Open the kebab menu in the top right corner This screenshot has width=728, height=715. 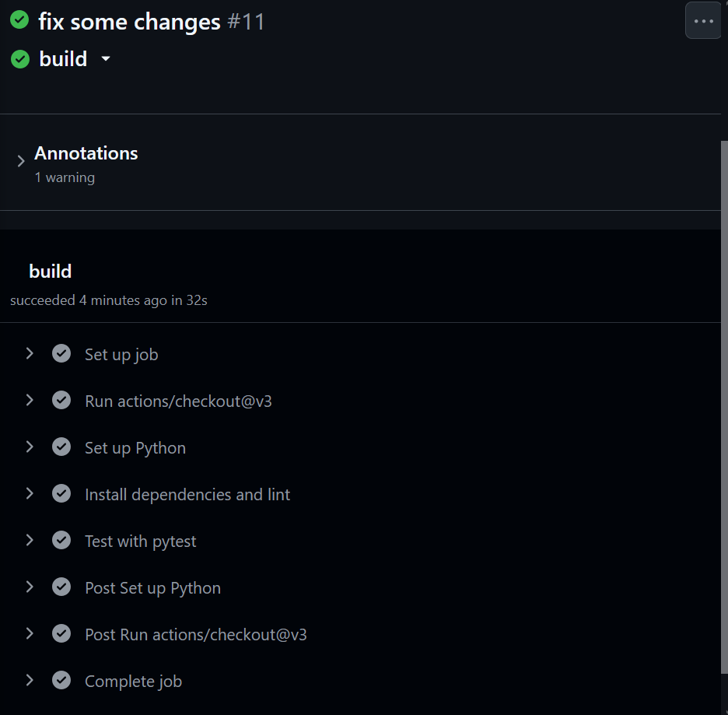click(702, 20)
